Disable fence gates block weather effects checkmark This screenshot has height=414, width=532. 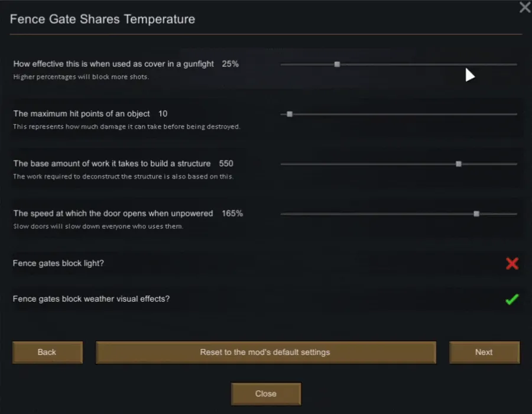click(x=512, y=299)
